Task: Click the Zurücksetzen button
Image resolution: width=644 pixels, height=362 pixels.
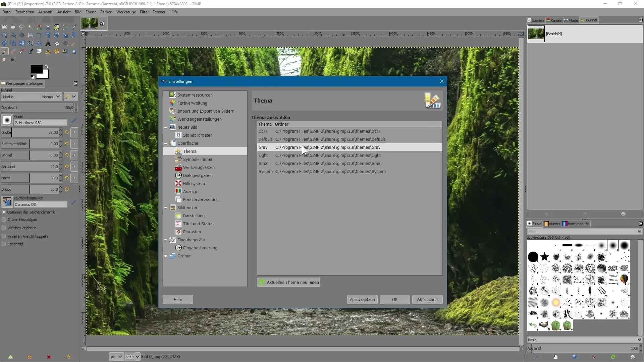Action: click(x=362, y=300)
